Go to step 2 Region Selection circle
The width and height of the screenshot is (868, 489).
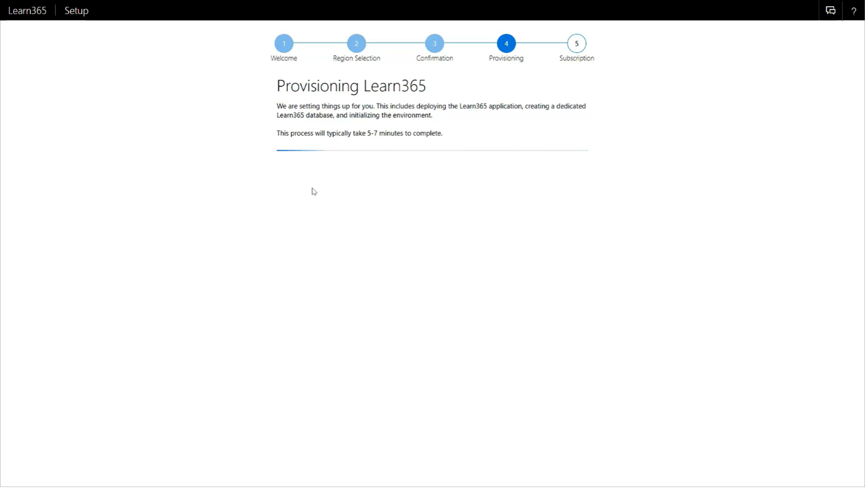point(357,43)
